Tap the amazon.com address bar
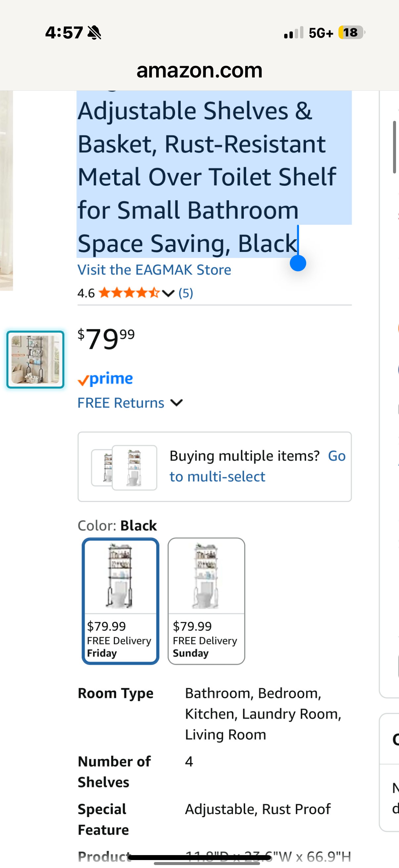Viewport: 399px width, 868px height. (199, 71)
